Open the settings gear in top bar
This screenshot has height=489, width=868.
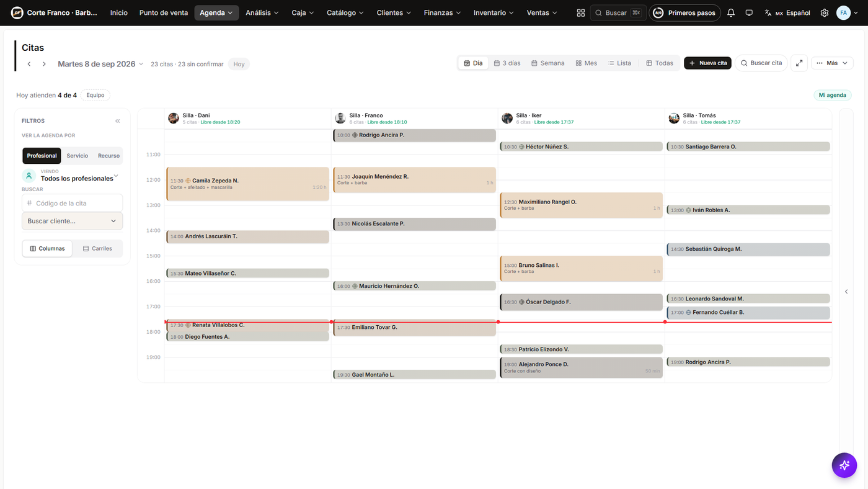[825, 12]
